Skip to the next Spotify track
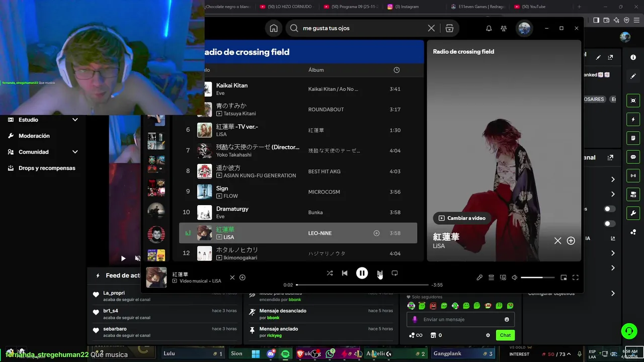Screen dimensions: 644x362 pyautogui.click(x=379, y=273)
